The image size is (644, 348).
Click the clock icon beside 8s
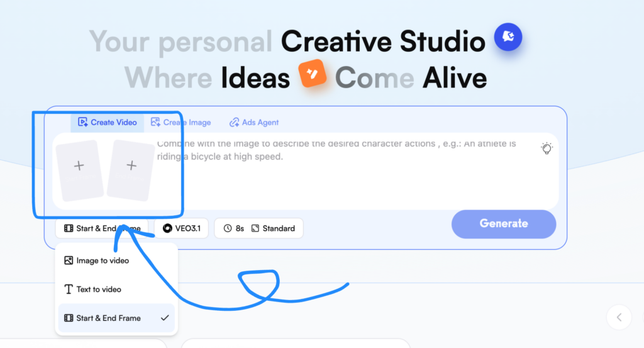pyautogui.click(x=228, y=228)
